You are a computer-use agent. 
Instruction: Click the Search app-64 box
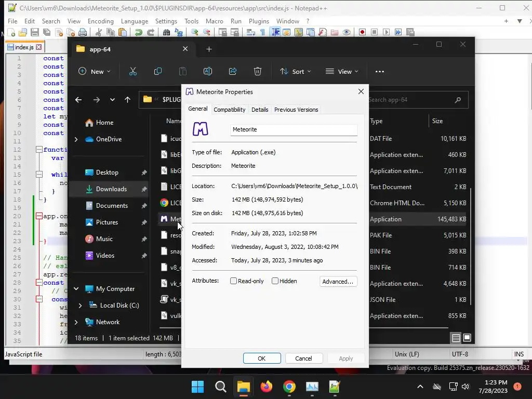click(418, 100)
